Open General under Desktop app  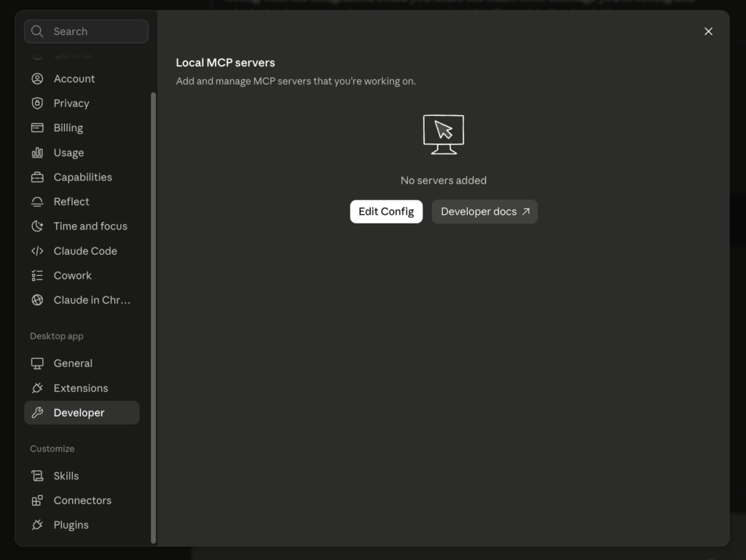(x=82, y=363)
